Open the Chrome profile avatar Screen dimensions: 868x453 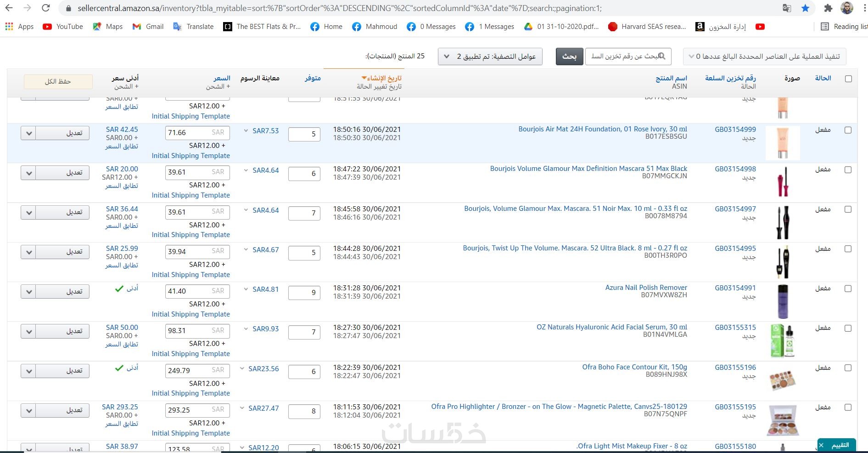coord(847,8)
